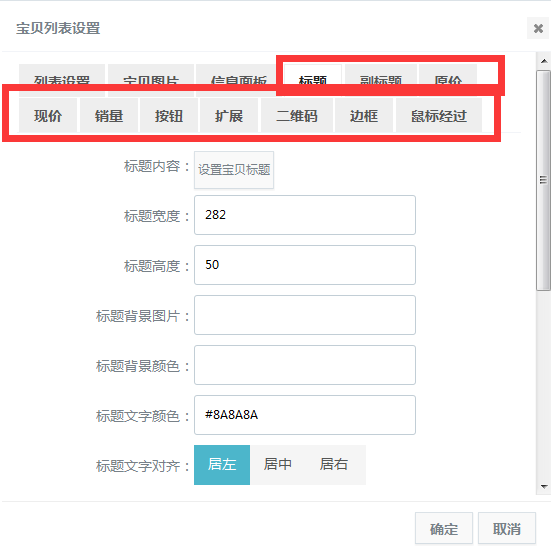
Task: Switch to the 边框 tab
Action: pyautogui.click(x=364, y=116)
